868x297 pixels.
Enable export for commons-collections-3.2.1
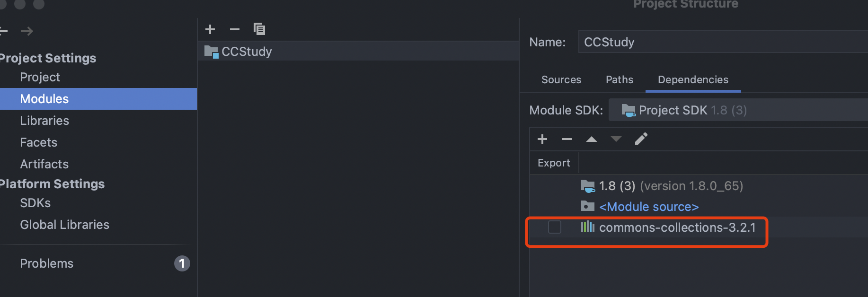tap(555, 227)
